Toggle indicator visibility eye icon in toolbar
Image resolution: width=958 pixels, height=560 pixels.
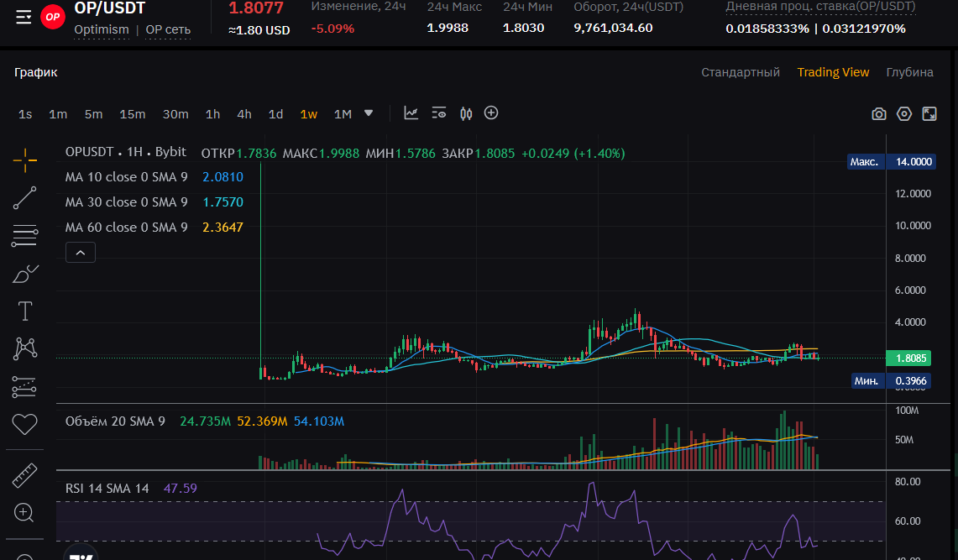(x=439, y=113)
